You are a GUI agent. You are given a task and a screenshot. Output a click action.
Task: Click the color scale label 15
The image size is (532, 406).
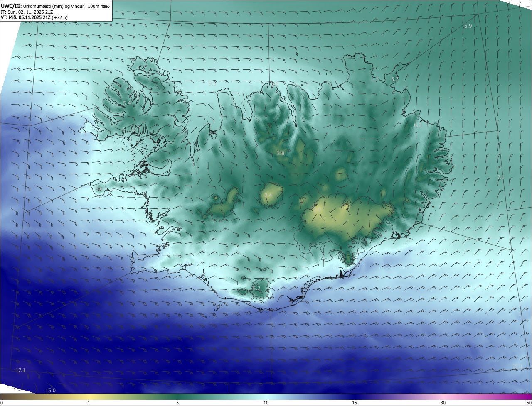[355, 403]
